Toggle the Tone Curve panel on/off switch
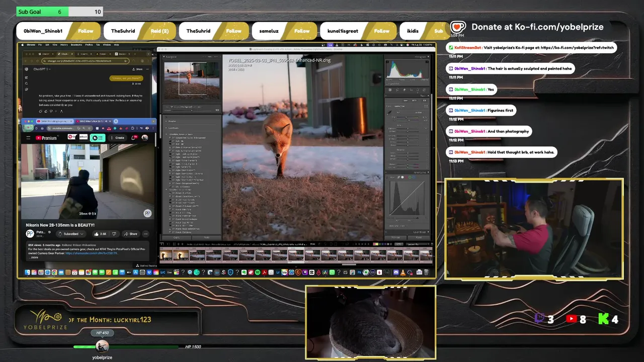The width and height of the screenshot is (644, 362). (x=386, y=172)
